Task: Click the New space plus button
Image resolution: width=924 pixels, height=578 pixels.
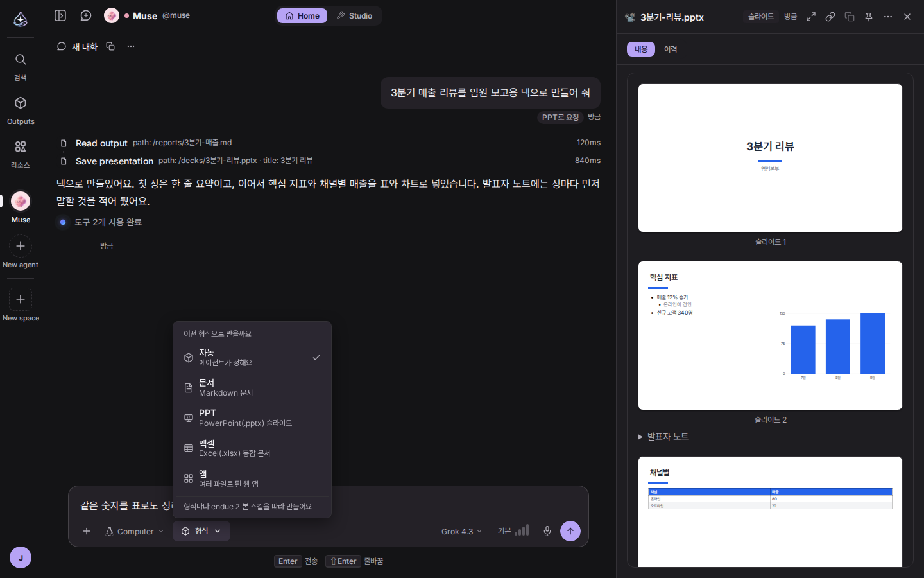Action: (21, 299)
